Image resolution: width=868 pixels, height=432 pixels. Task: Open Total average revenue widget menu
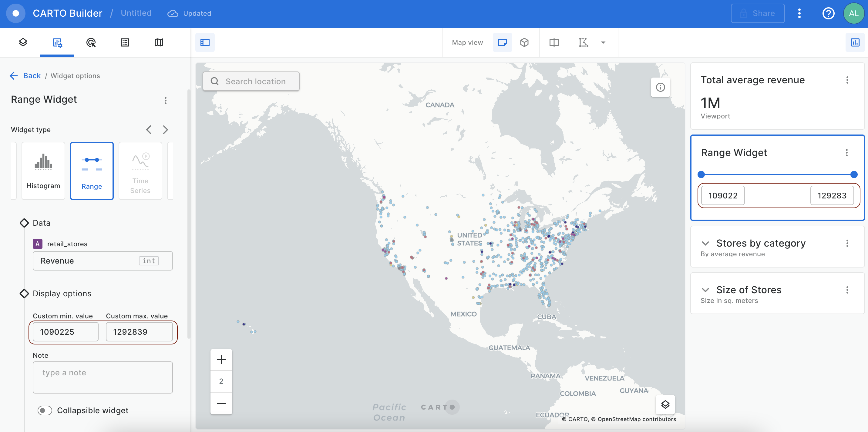pyautogui.click(x=847, y=80)
